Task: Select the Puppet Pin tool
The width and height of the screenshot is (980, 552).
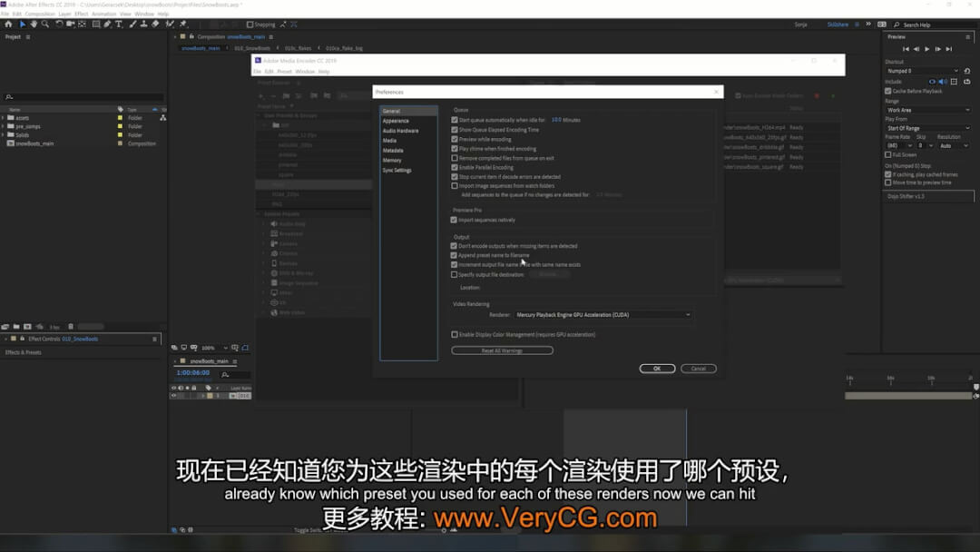Action: [183, 25]
